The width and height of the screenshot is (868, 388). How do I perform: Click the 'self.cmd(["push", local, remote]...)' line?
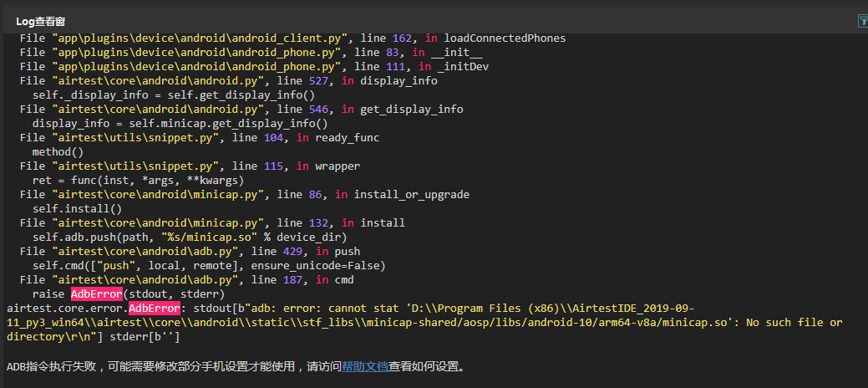209,266
